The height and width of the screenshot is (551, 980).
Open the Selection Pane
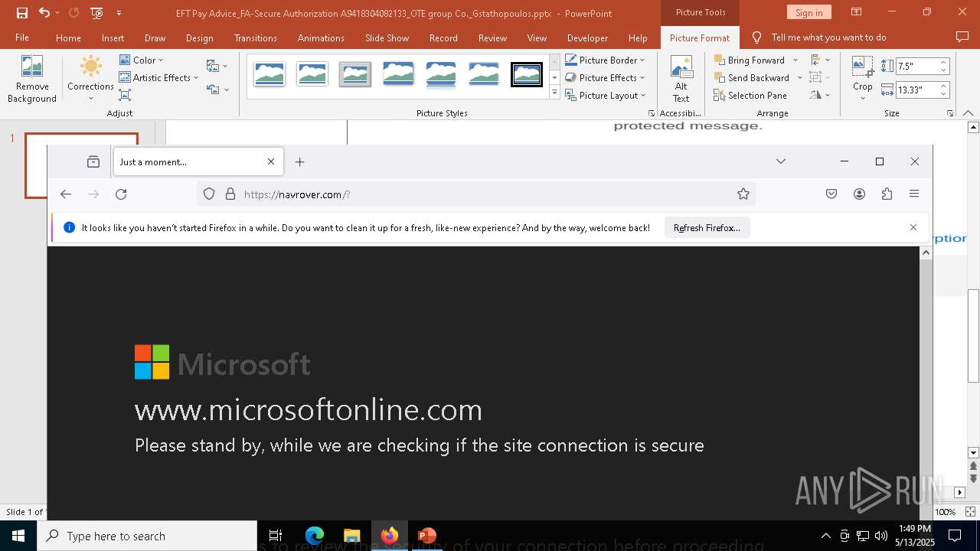[x=750, y=96]
